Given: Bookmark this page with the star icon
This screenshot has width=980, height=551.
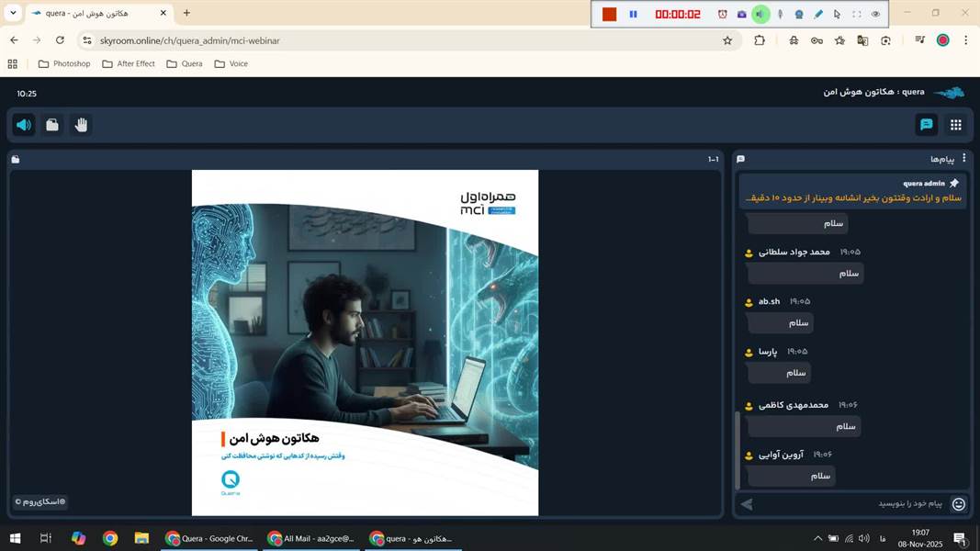Looking at the screenshot, I should (727, 40).
